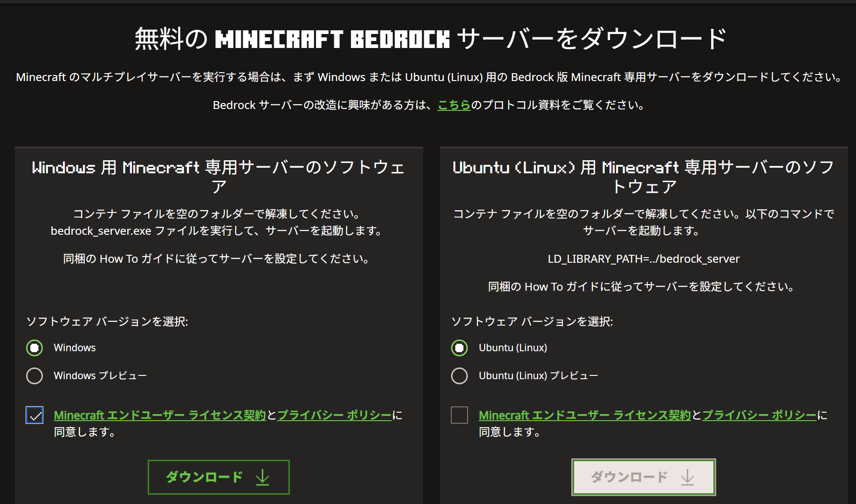856x504 pixels.
Task: Select the Ubuntu (Linux) radio button
Action: [x=459, y=348]
